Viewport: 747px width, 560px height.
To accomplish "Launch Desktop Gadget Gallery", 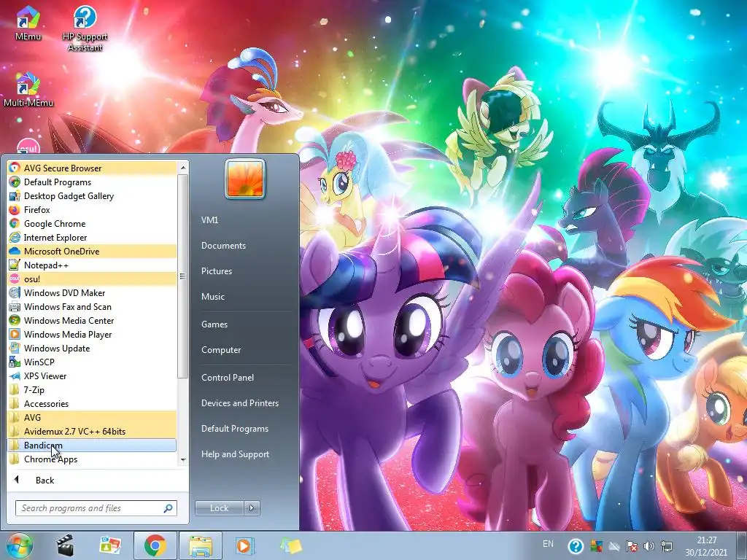I will 92,195.
